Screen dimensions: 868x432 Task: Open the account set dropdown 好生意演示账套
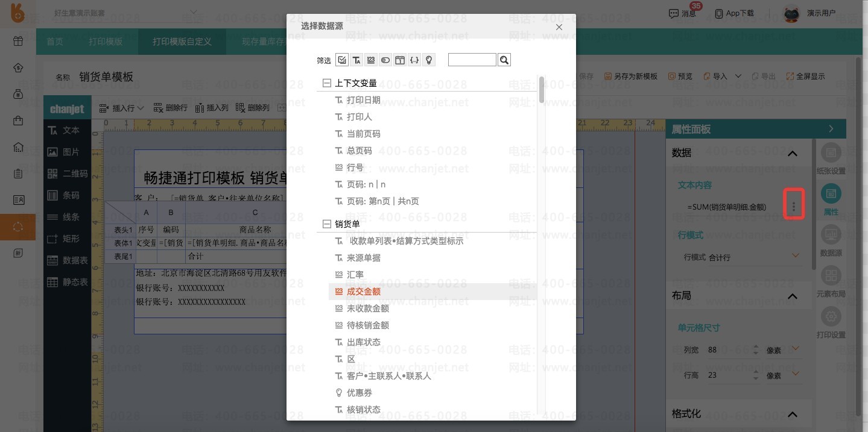point(125,13)
